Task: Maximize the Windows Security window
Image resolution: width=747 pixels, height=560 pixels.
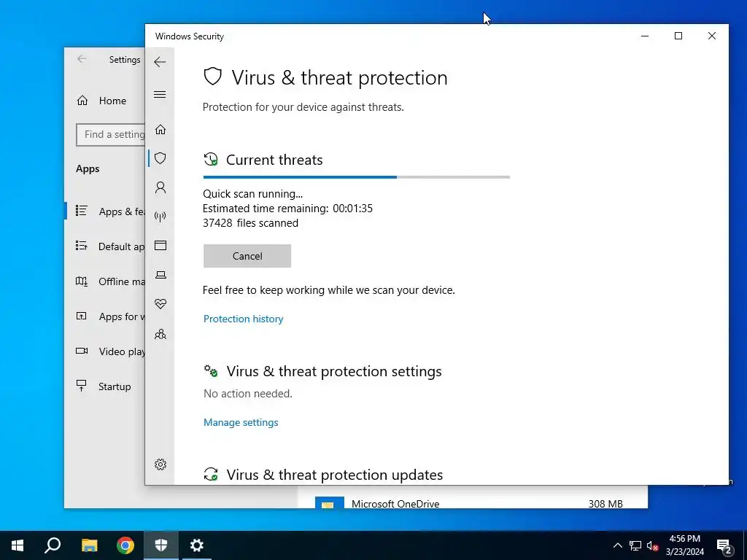Action: 678,36
